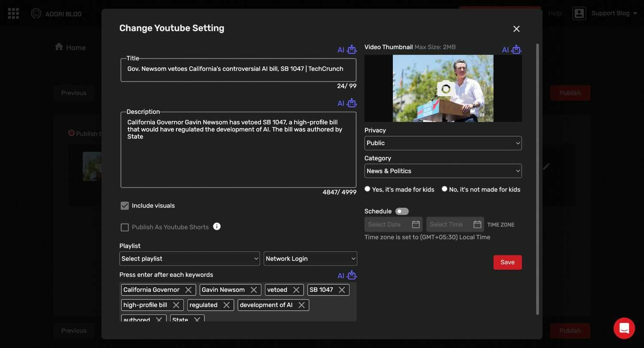The image size is (644, 348).
Task: Remove the 'Gavin Newsom' keyword tag
Action: point(254,290)
